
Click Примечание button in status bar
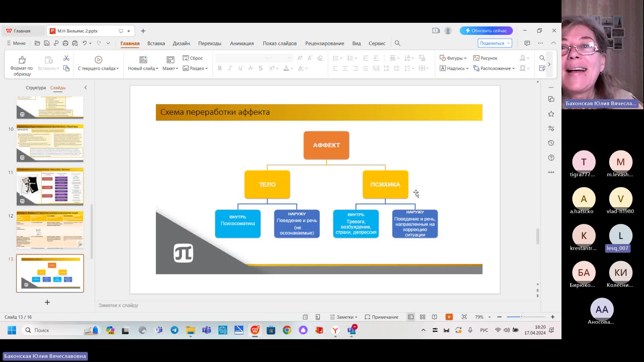tap(381, 317)
